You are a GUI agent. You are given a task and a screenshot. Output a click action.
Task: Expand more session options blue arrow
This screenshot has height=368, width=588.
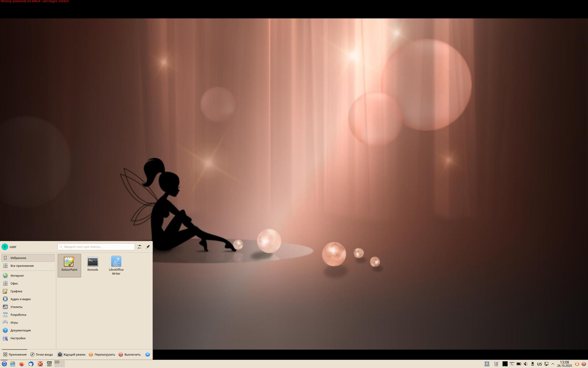pos(147,354)
